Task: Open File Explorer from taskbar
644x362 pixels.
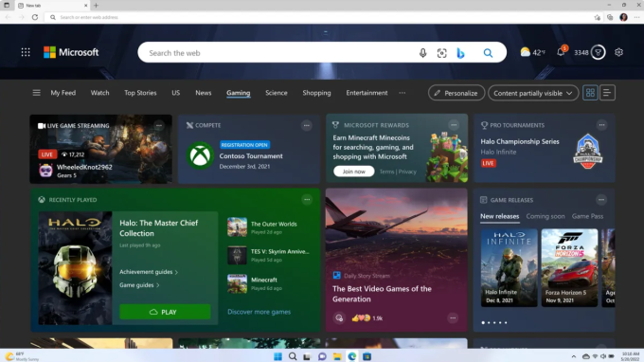Action: click(x=337, y=356)
